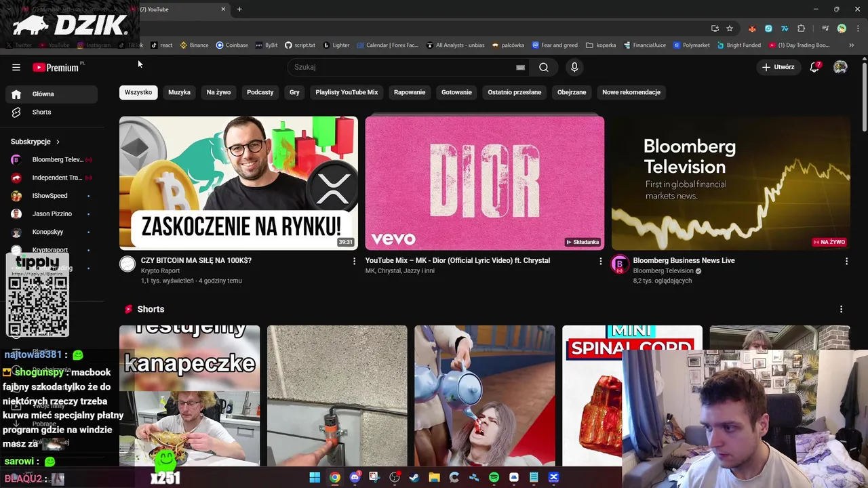Start voice search with microphone icon

coord(574,67)
